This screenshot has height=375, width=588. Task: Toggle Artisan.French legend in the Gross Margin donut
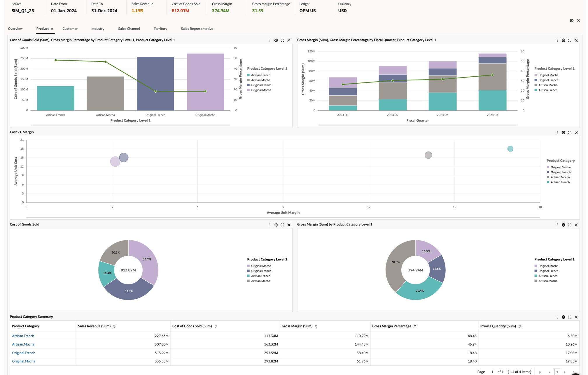[546, 276]
